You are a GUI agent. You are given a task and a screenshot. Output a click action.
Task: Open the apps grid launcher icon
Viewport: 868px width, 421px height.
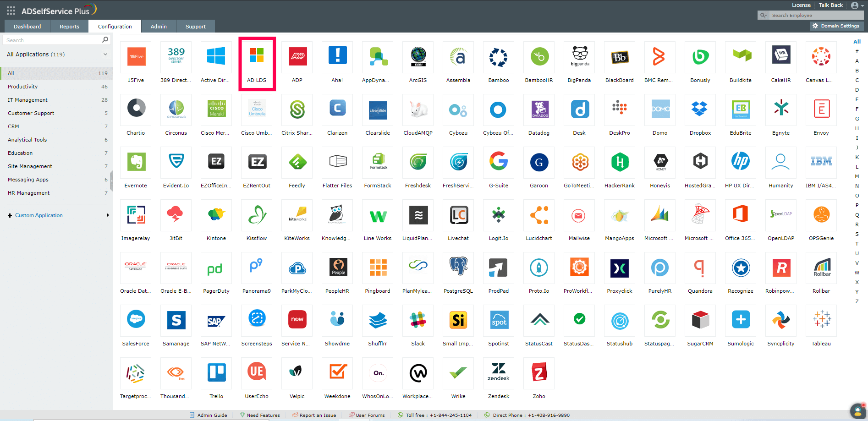click(x=11, y=11)
